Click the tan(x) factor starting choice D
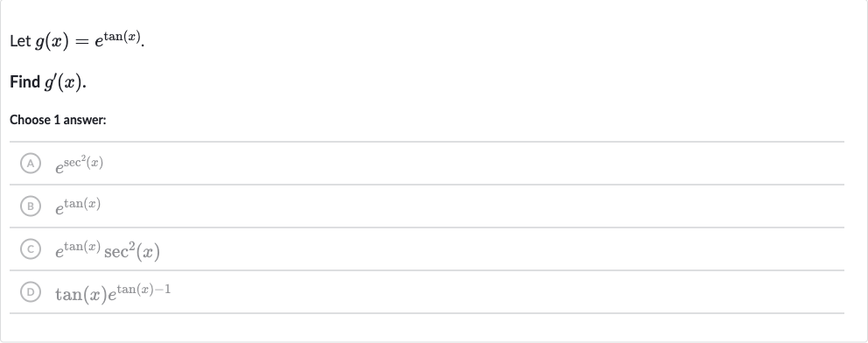The image size is (868, 343). tap(81, 294)
